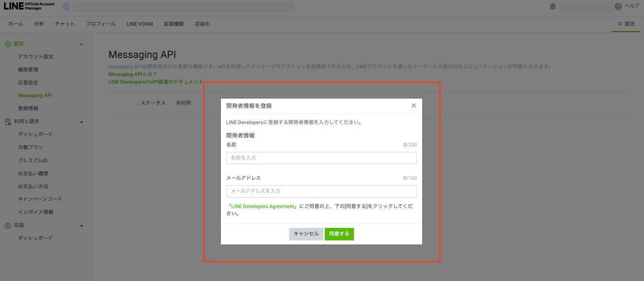Select 権限管理 in the sidebar
Image resolution: width=644 pixels, height=281 pixels.
pos(28,70)
